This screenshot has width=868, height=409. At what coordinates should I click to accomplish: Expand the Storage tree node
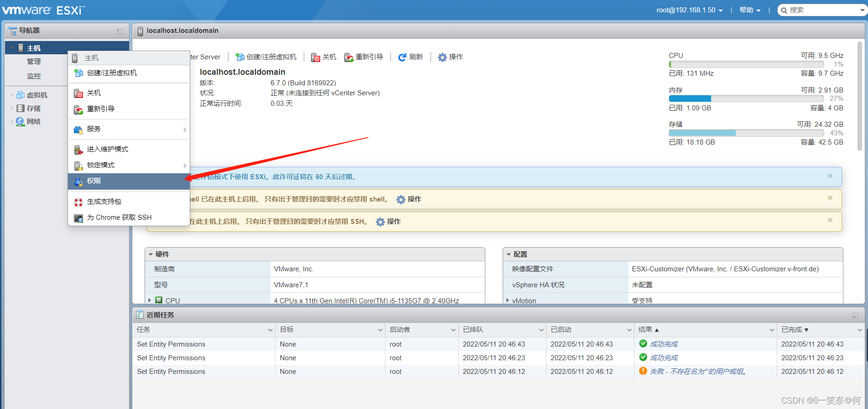point(12,108)
